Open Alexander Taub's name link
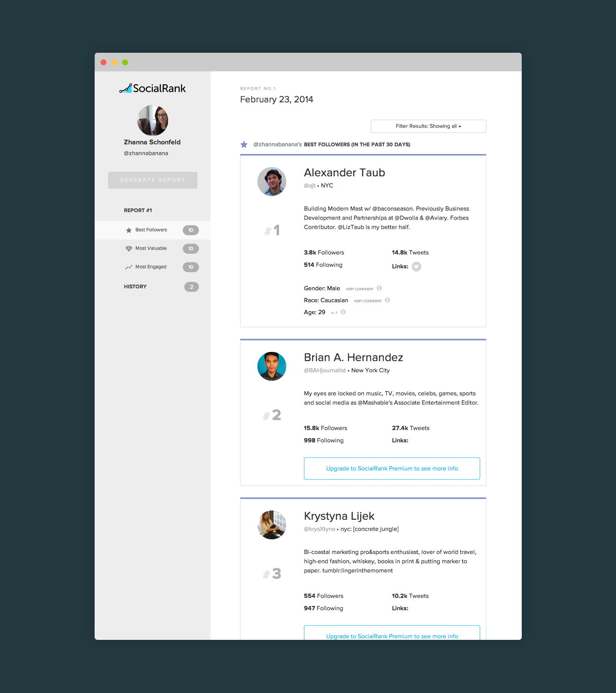This screenshot has width=616, height=693. (x=345, y=173)
